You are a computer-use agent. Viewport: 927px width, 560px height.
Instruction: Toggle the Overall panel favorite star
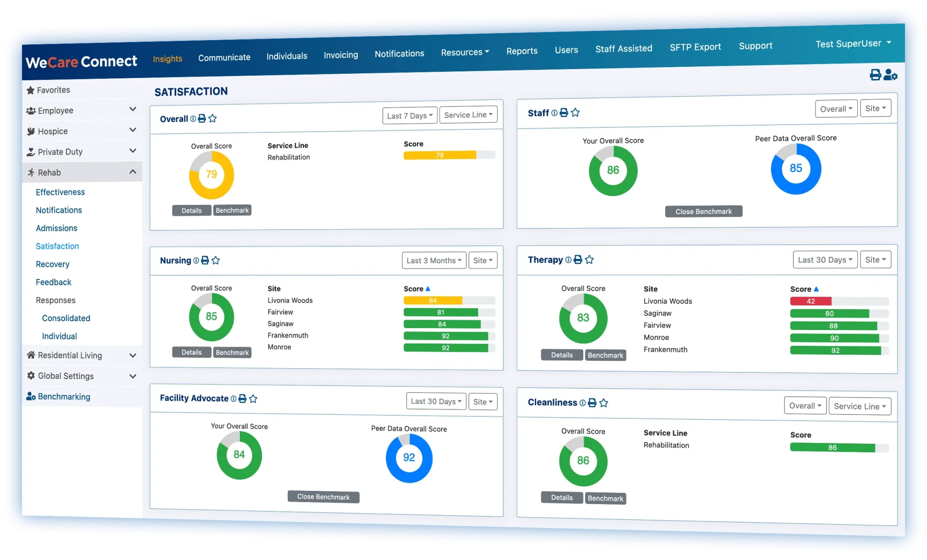tap(212, 119)
